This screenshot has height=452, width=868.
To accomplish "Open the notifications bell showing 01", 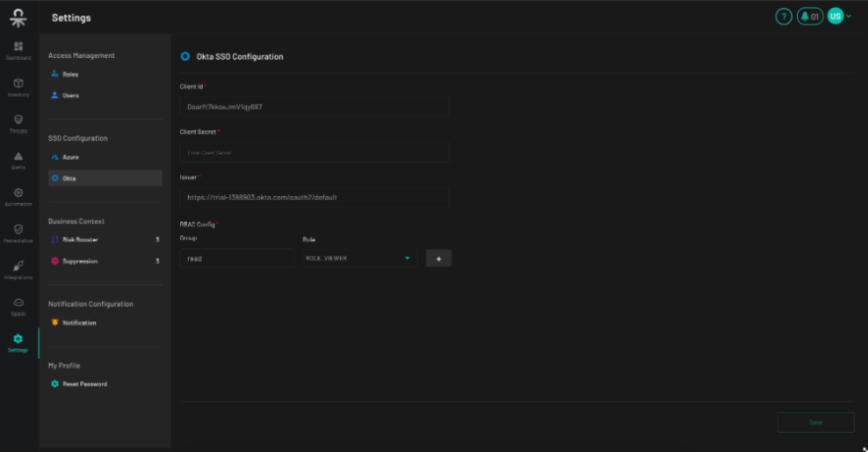I will [x=810, y=17].
